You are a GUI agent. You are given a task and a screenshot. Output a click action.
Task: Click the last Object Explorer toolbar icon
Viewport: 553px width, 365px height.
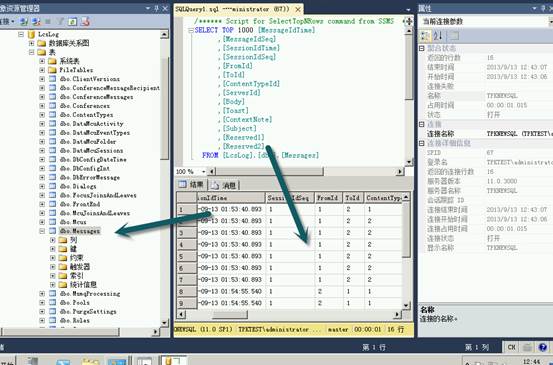coord(85,22)
